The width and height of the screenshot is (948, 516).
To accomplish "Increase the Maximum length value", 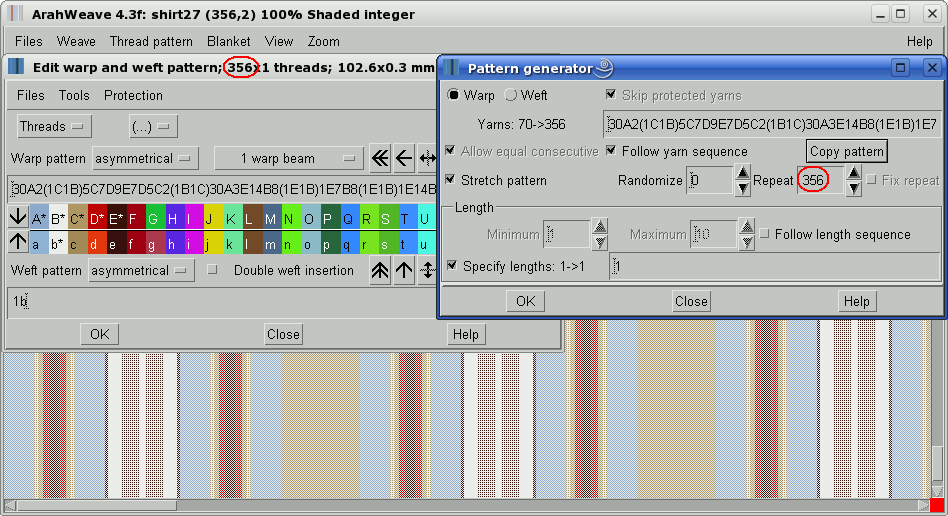I will point(747,227).
